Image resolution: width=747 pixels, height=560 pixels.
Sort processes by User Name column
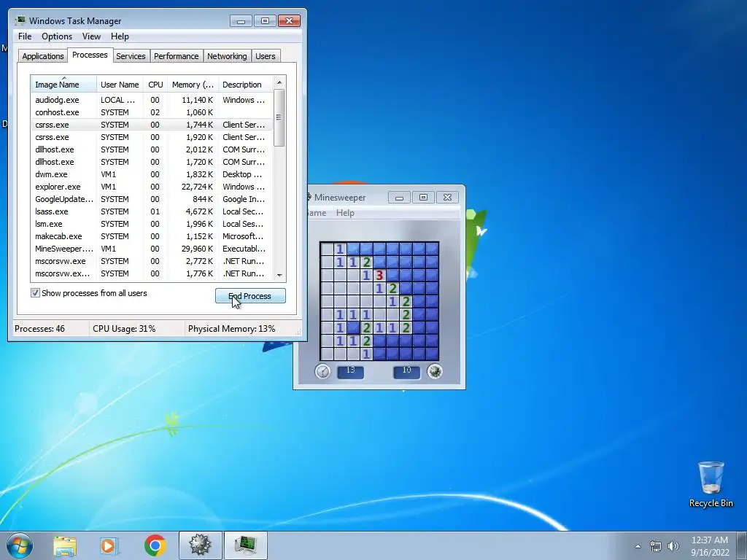(120, 85)
